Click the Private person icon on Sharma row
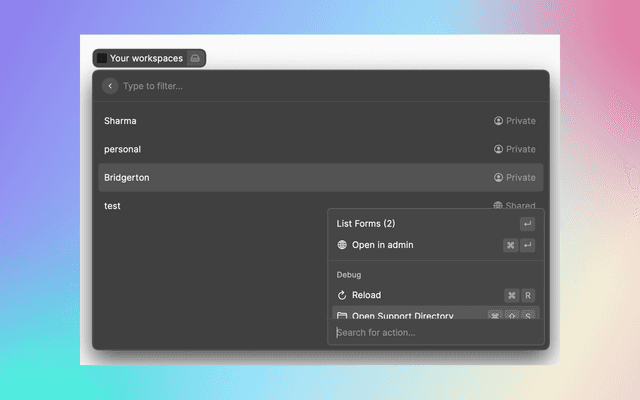640x400 pixels. click(498, 121)
